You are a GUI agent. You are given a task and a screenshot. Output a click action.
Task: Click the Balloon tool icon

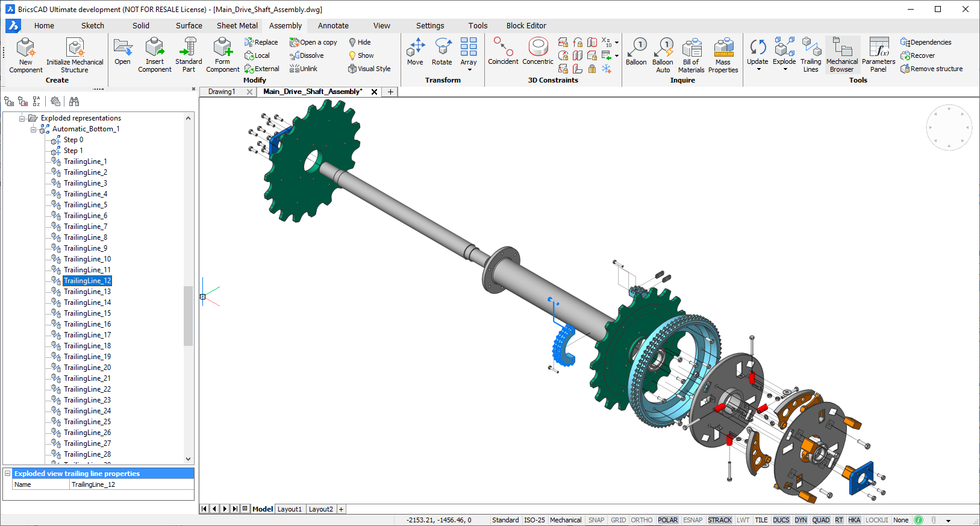click(x=636, y=48)
